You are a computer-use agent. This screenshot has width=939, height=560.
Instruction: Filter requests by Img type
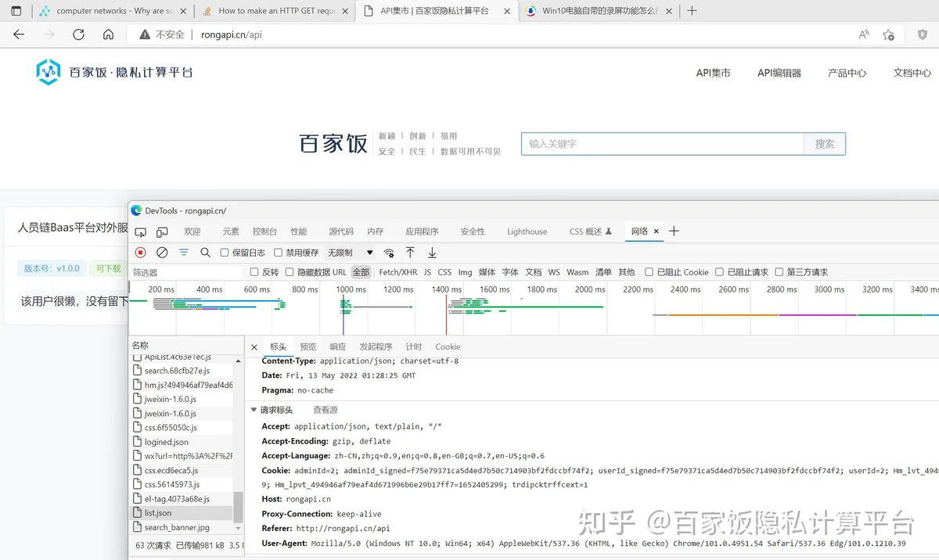pos(465,272)
